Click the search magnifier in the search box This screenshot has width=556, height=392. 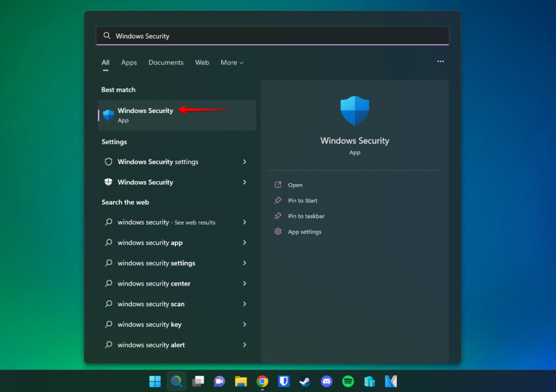pos(107,35)
